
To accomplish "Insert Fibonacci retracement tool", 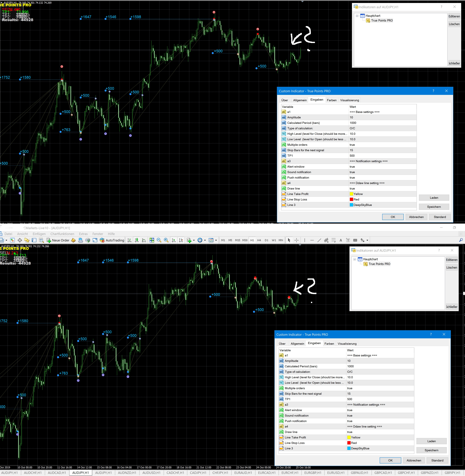I will (334, 240).
